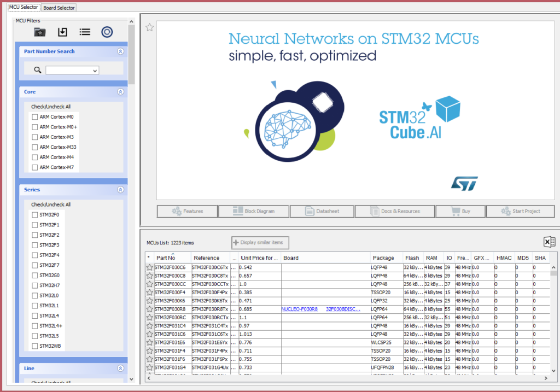Click the Docs & Resources button
The width and height of the screenshot is (560, 392).
coord(395,211)
